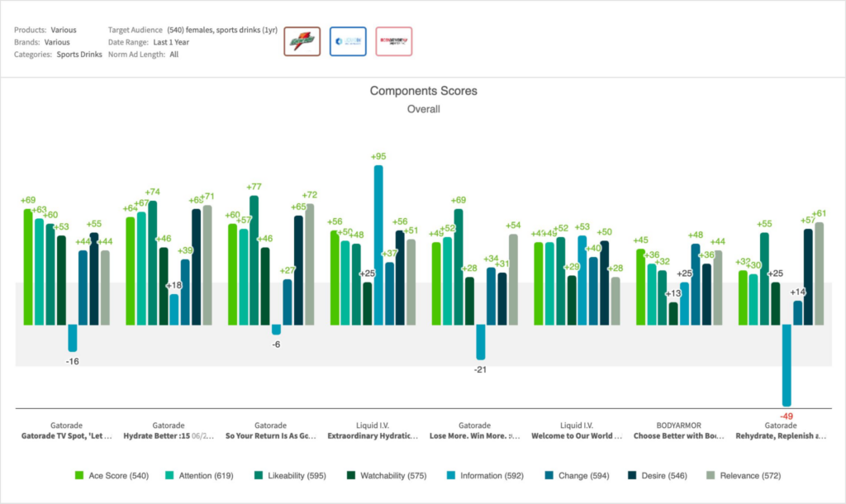
Task: Click the 'Likeability (595)' legend label
Action: coord(297,475)
